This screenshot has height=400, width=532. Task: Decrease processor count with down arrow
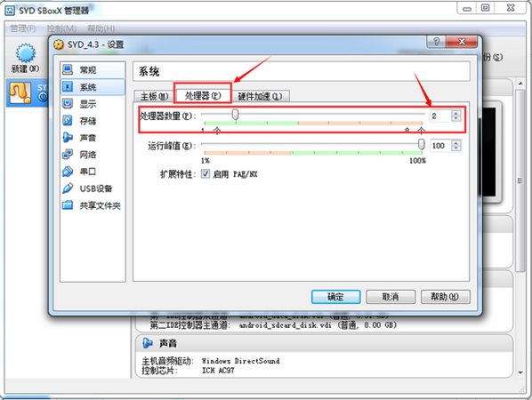[x=456, y=118]
